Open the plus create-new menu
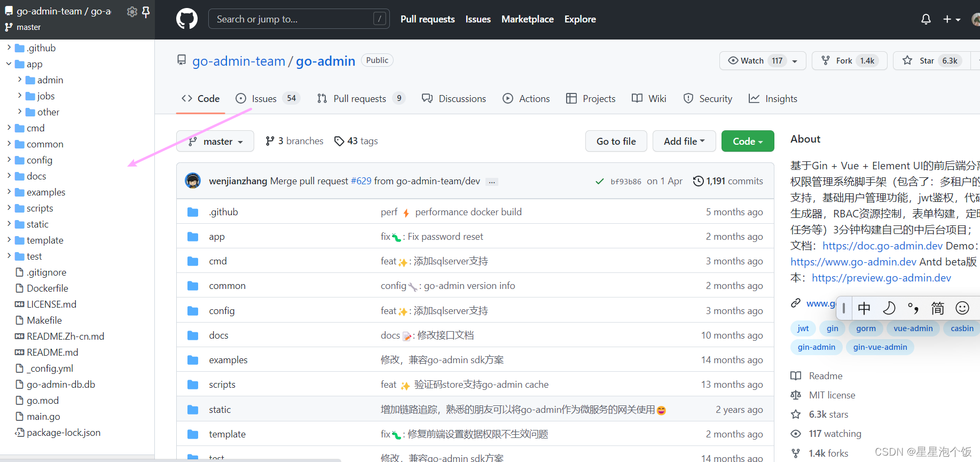 952,19
